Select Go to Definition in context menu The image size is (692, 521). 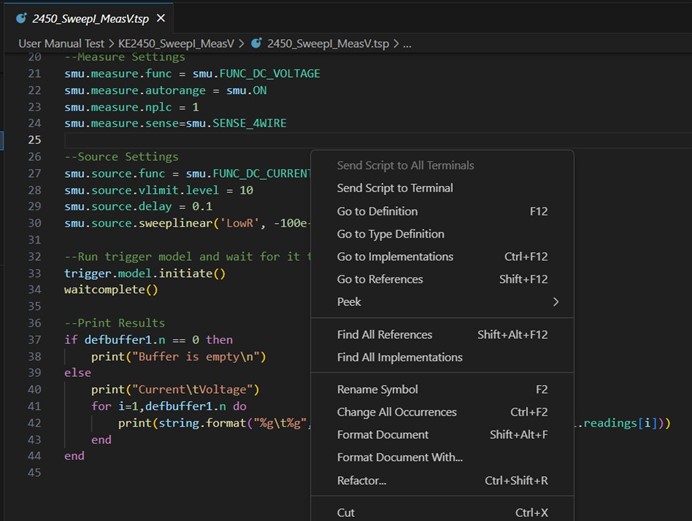(x=377, y=211)
